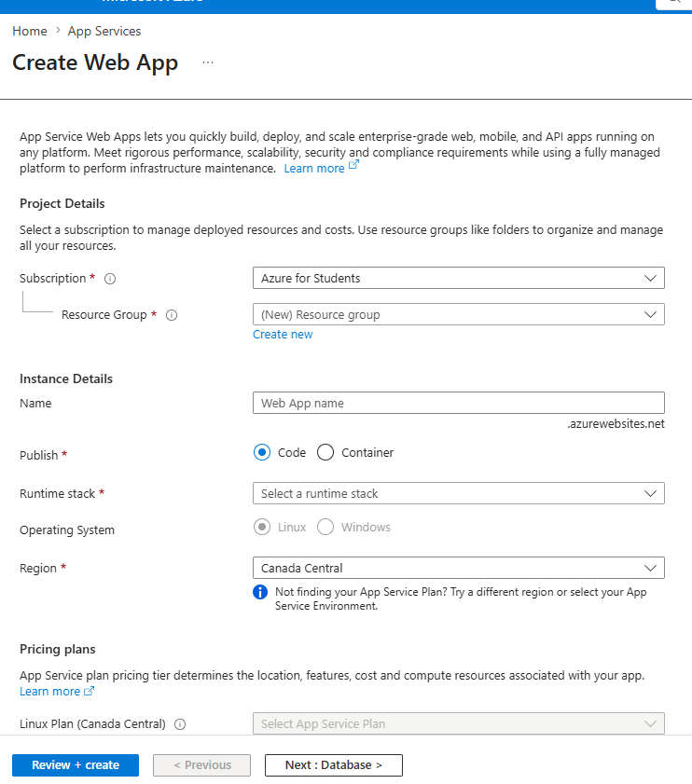Click the Subscription info icon
Screen dimensions: 692x784
[110, 279]
